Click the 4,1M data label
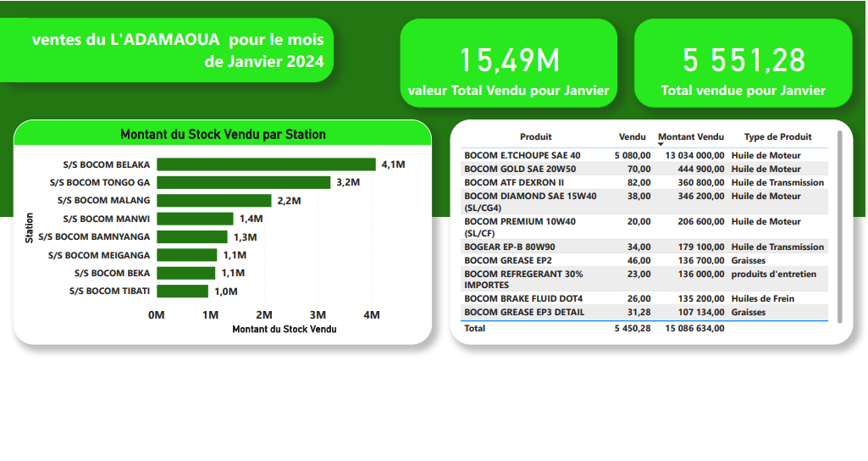Image resolution: width=868 pixels, height=461 pixels. point(393,164)
